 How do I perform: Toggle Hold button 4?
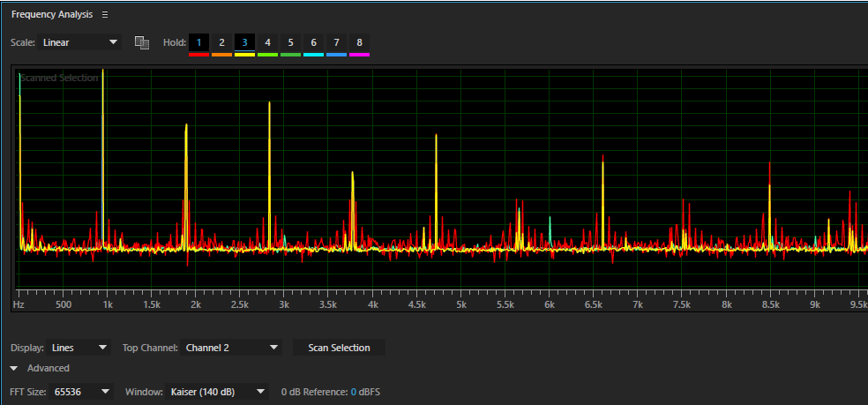click(267, 42)
